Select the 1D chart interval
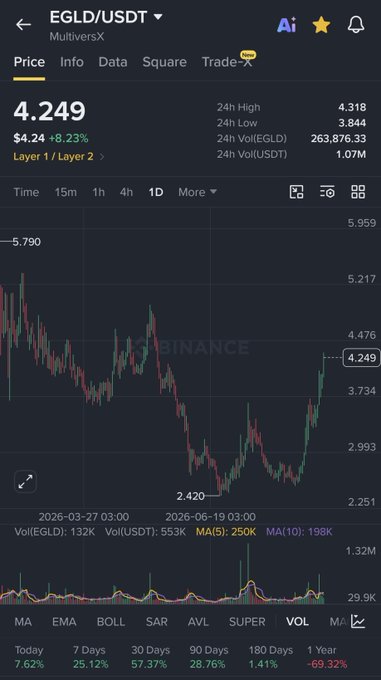Viewport: 381px width, 680px height. coord(156,192)
